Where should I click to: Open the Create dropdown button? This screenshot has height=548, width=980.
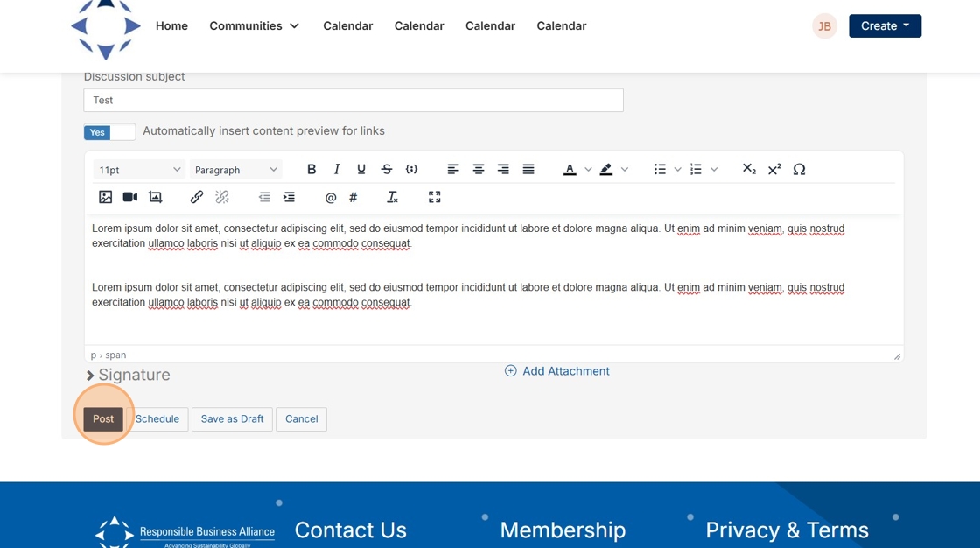[x=885, y=25]
